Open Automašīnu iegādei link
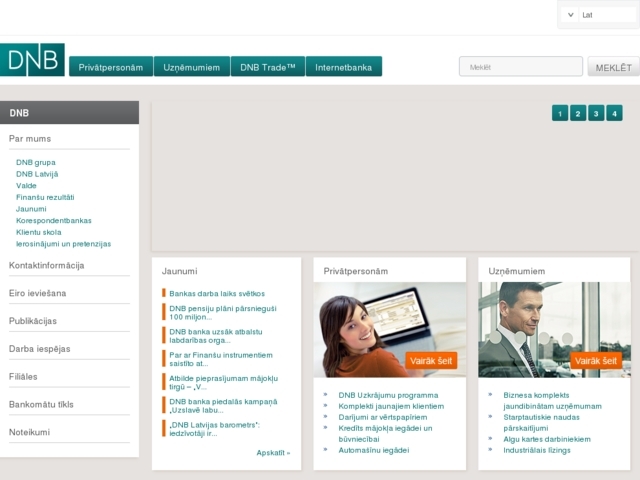The image size is (640, 480). tap(374, 451)
